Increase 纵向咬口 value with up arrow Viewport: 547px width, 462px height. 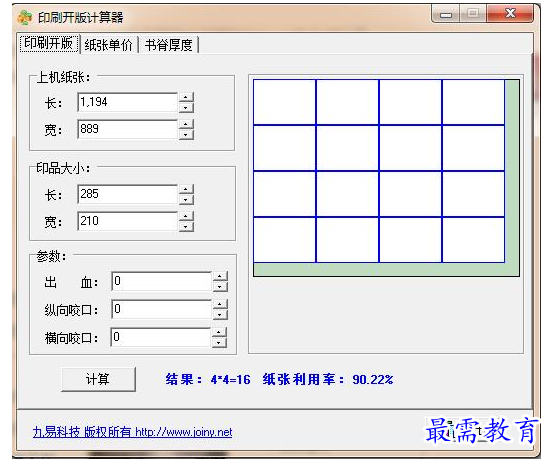point(220,304)
